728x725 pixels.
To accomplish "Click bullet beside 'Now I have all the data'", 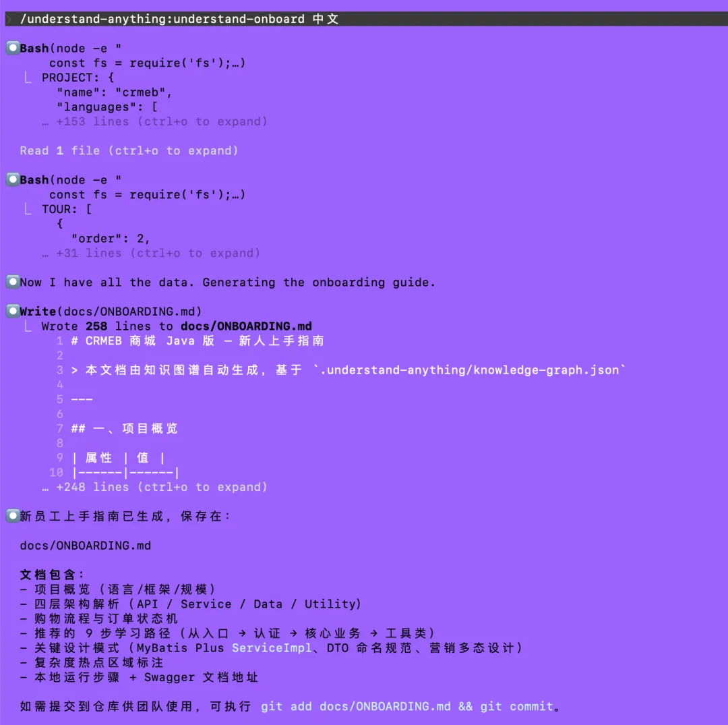I will (x=13, y=281).
